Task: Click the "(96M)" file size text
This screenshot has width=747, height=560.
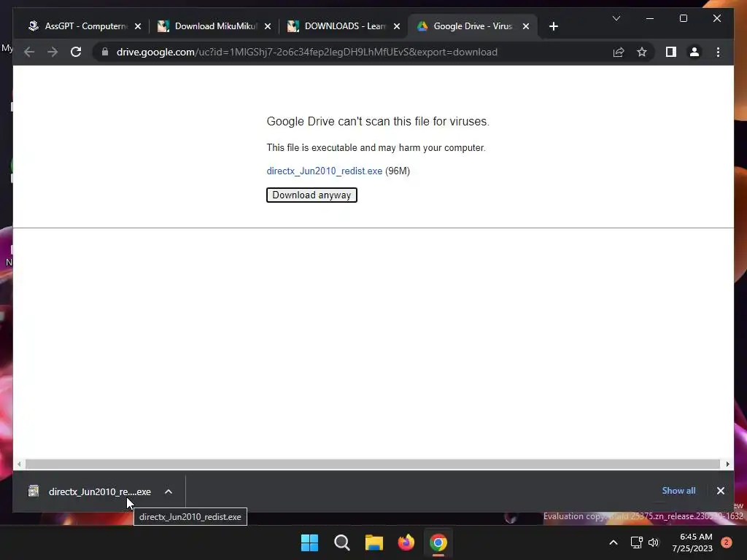Action: click(398, 171)
